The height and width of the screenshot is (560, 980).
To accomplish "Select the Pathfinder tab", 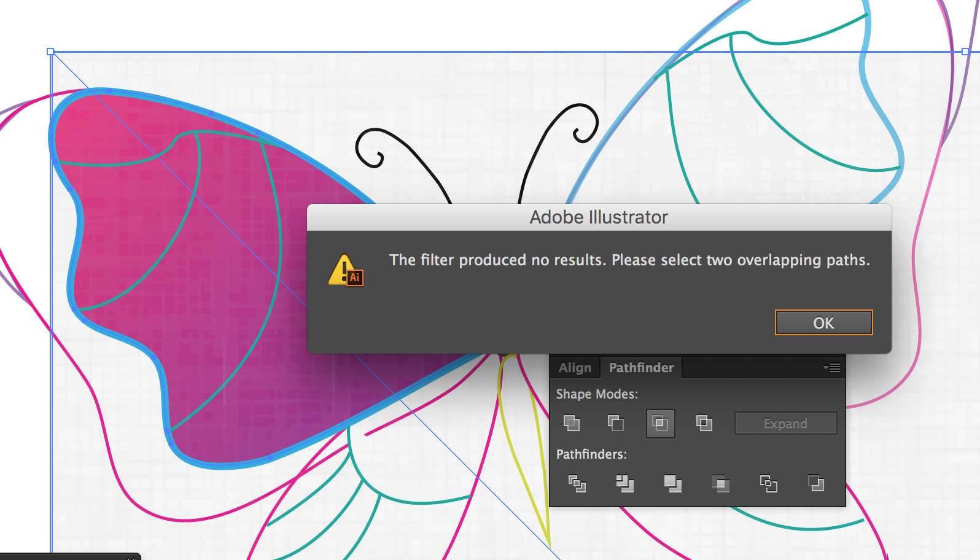I will [641, 368].
